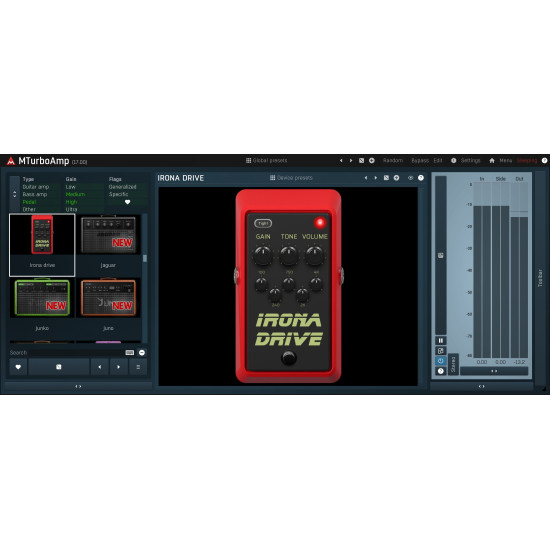Image resolution: width=550 pixels, height=550 pixels.
Task: Click the meter popup window icon
Action: [x=441, y=351]
